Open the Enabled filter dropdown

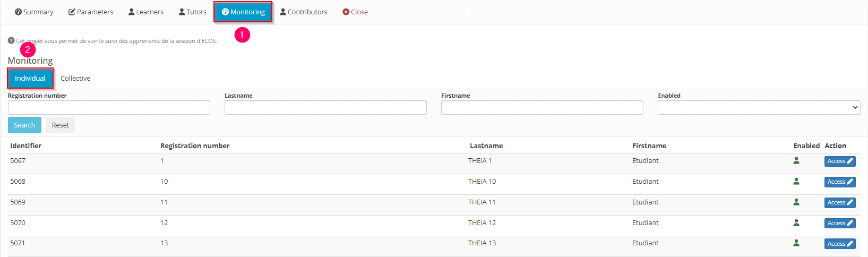(x=759, y=108)
